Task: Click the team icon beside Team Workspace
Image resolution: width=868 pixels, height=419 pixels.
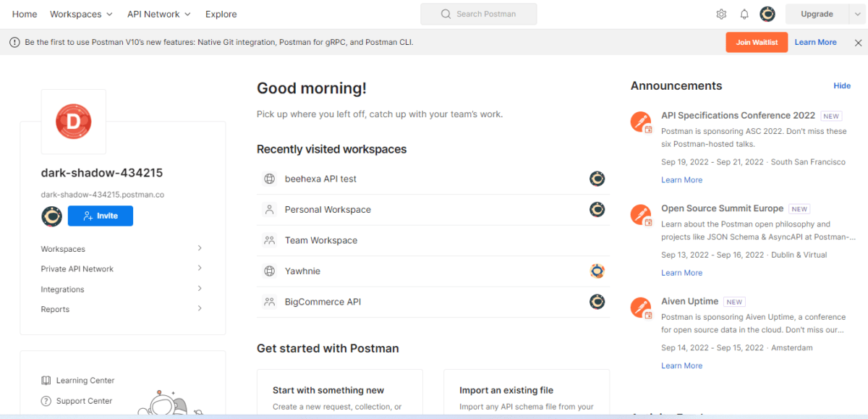Action: (x=268, y=240)
